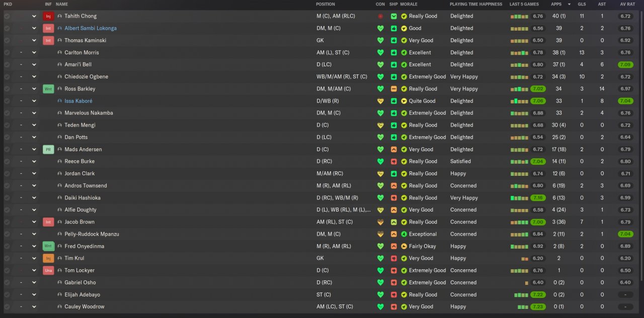Open the picked-position dropdown for Elijah Adebayo

34,294
